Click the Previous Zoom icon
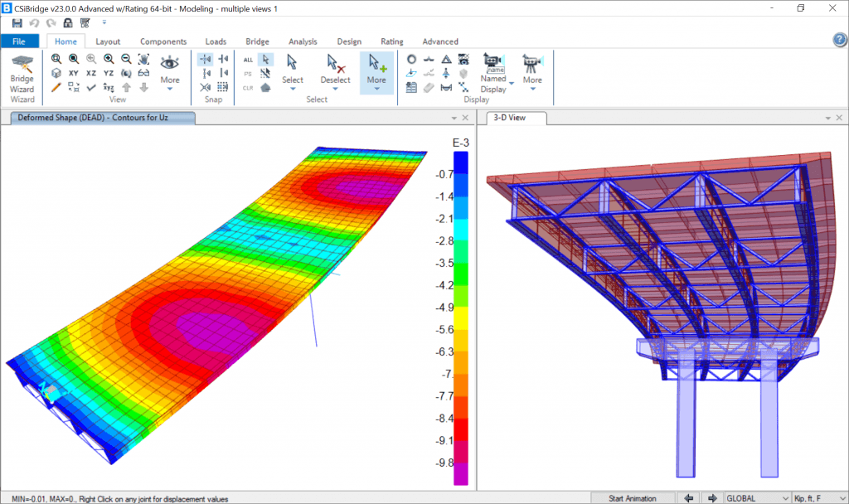This screenshot has height=504, width=849. (91, 59)
